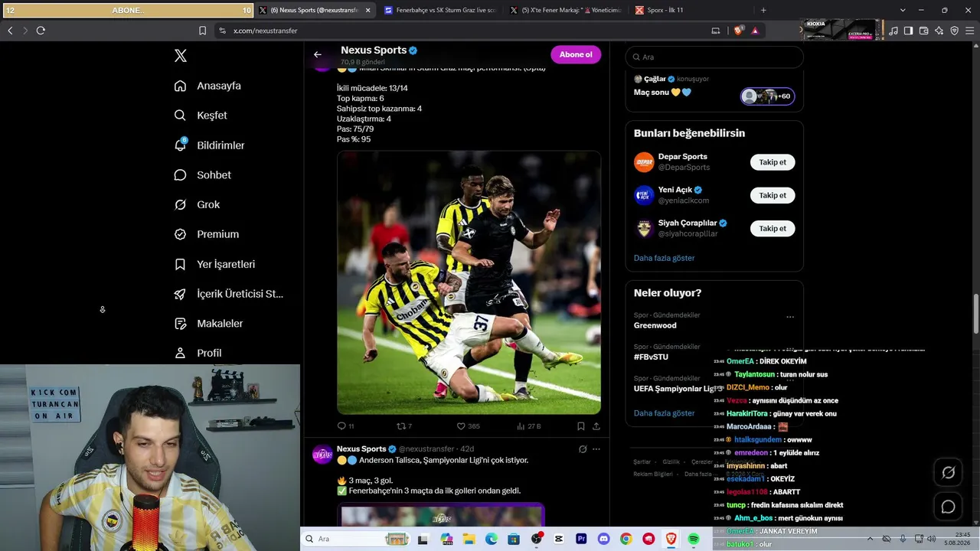Open Discord from the taskbar
Viewport: 980px width, 551px height.
pyautogui.click(x=604, y=539)
